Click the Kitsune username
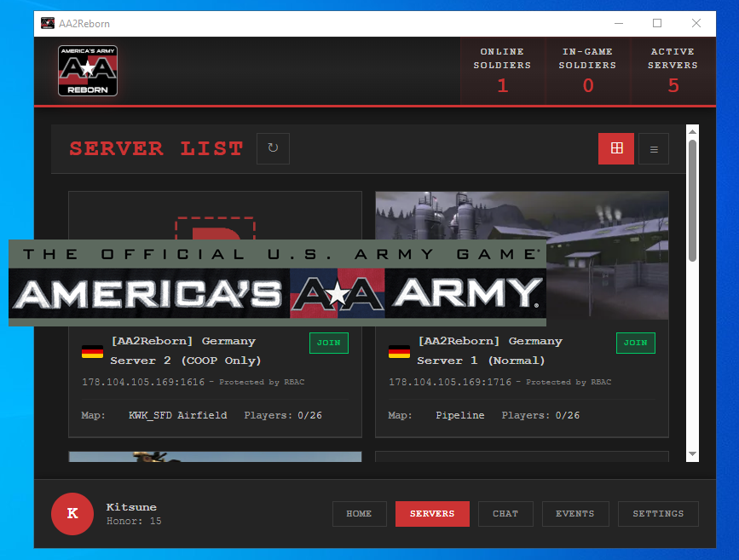The image size is (739, 560). [x=131, y=507]
